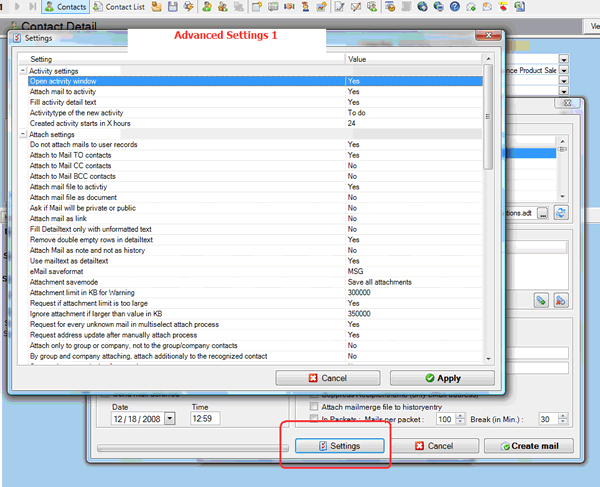Click the Settings dialog title bar icon
Image resolution: width=600 pixels, height=487 pixels.
[16, 39]
